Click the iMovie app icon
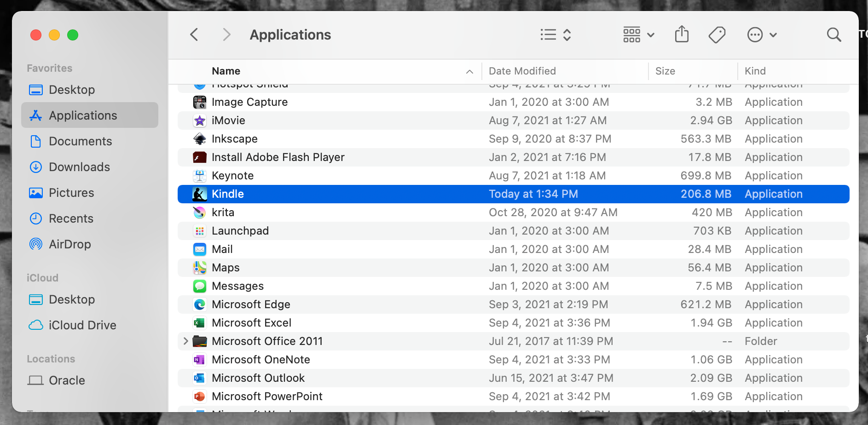This screenshot has height=425, width=868. (x=200, y=121)
